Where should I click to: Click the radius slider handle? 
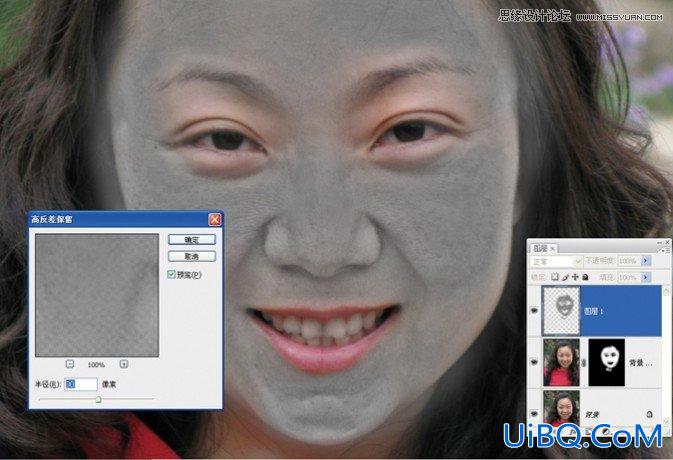tap(98, 399)
